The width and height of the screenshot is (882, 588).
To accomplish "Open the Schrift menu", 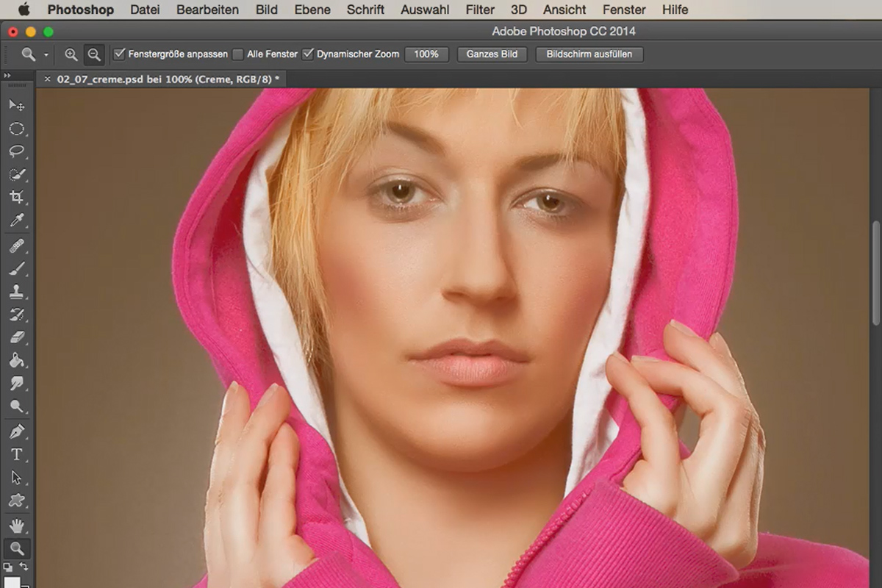I will pos(365,10).
